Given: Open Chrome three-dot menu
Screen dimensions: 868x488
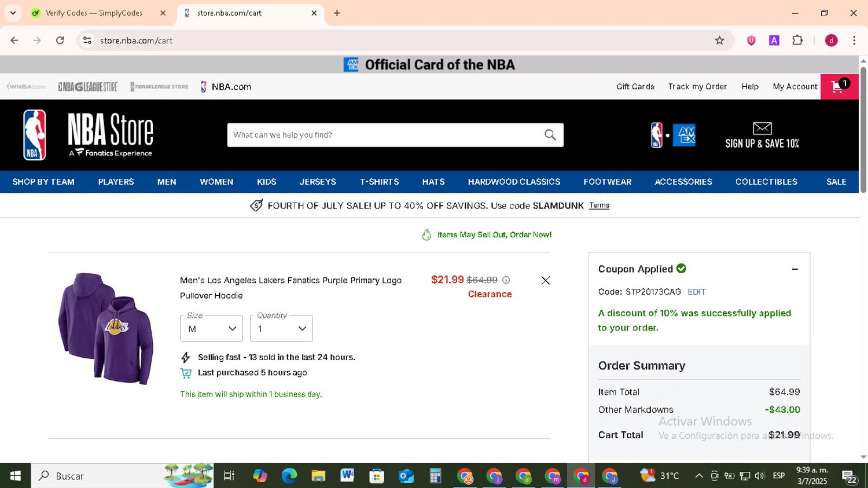Looking at the screenshot, I should 854,41.
